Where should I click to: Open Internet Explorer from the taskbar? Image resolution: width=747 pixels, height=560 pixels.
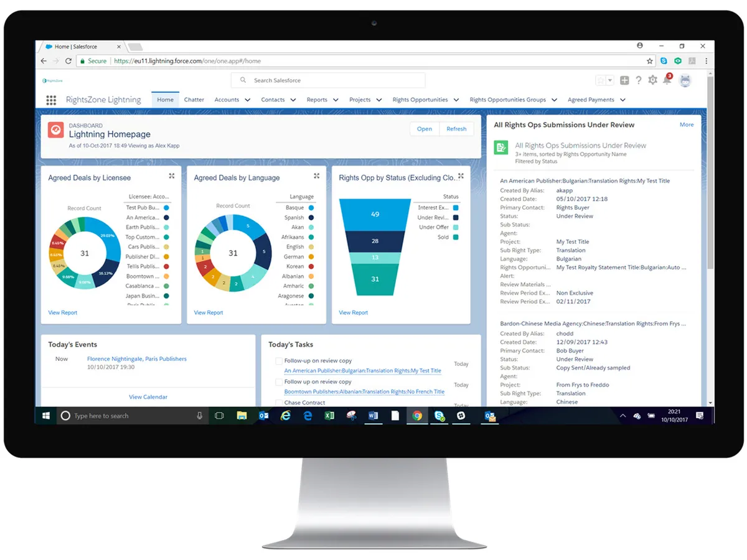coord(286,416)
